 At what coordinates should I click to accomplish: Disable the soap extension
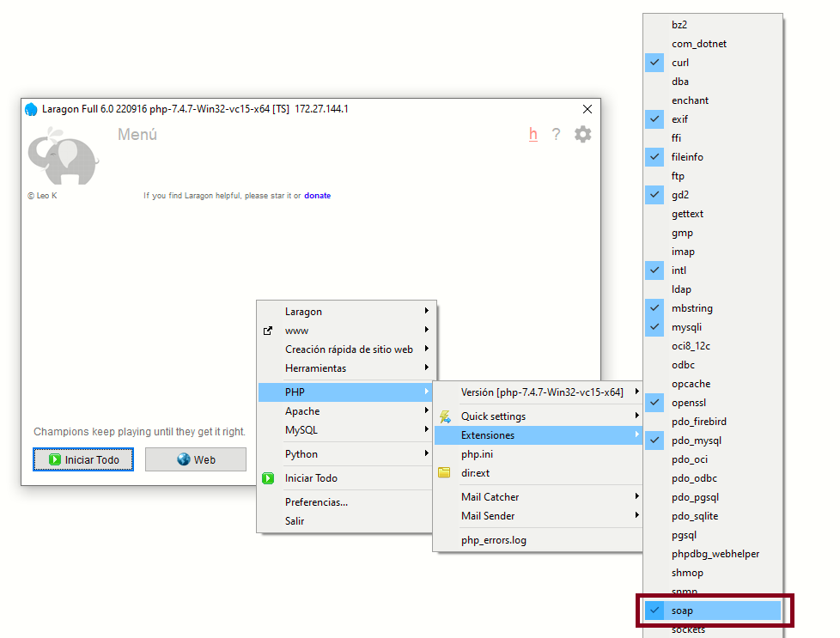point(682,611)
